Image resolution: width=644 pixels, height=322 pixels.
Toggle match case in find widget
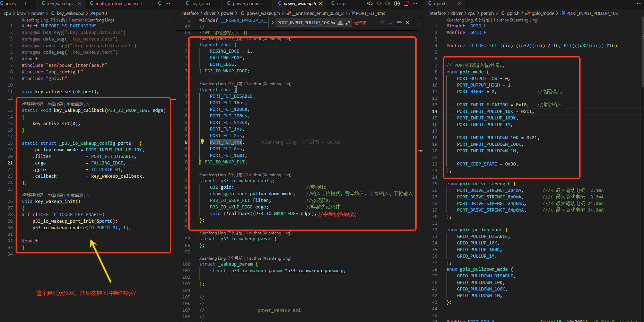pos(333,23)
